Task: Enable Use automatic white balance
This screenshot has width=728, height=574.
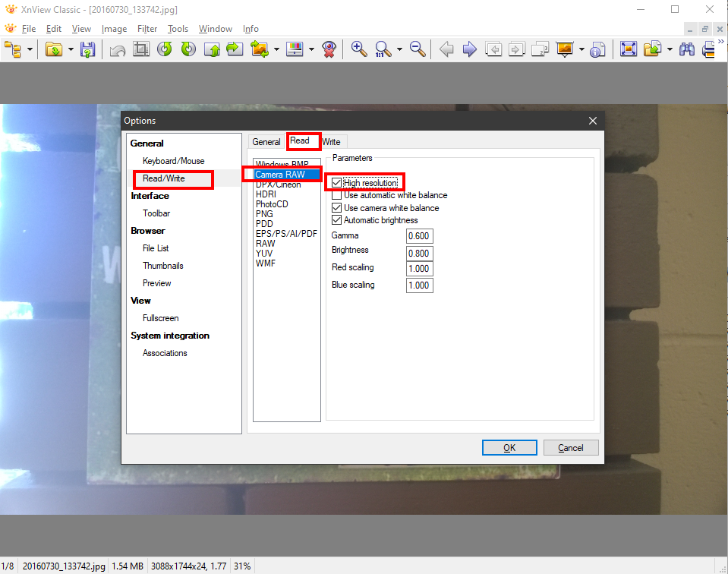Action: click(x=337, y=195)
